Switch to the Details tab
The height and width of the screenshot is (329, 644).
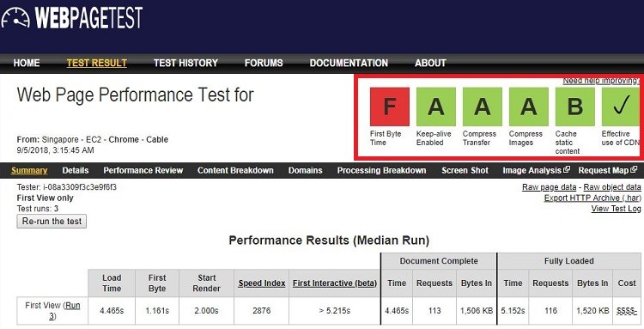point(76,170)
